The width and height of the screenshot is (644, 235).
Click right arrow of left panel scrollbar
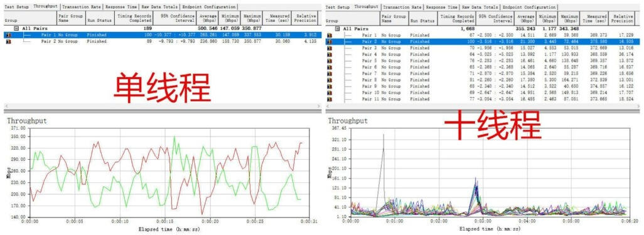click(319, 107)
